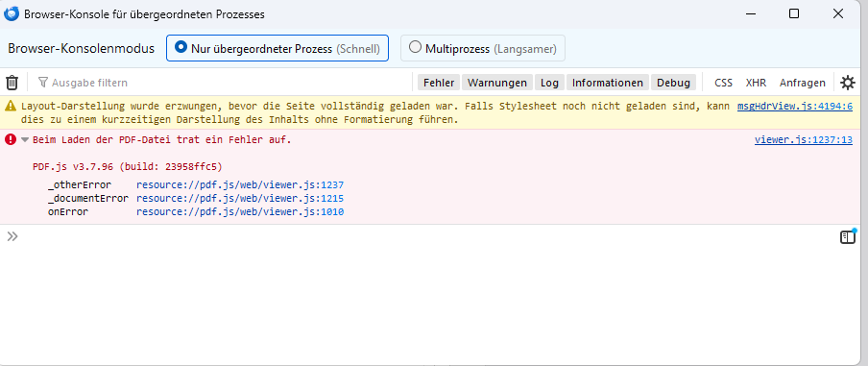This screenshot has height=366, width=868.
Task: Toggle the split console editor icon
Action: click(x=848, y=237)
